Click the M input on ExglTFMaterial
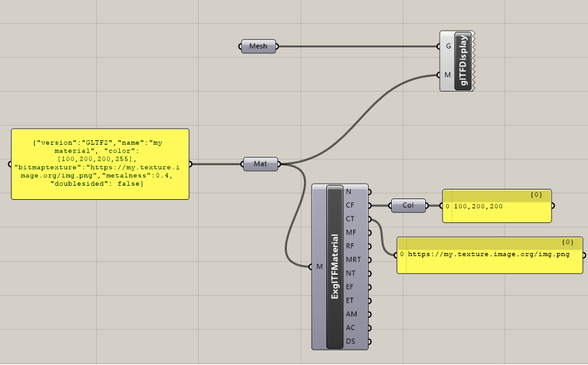The image size is (588, 365). click(x=319, y=266)
